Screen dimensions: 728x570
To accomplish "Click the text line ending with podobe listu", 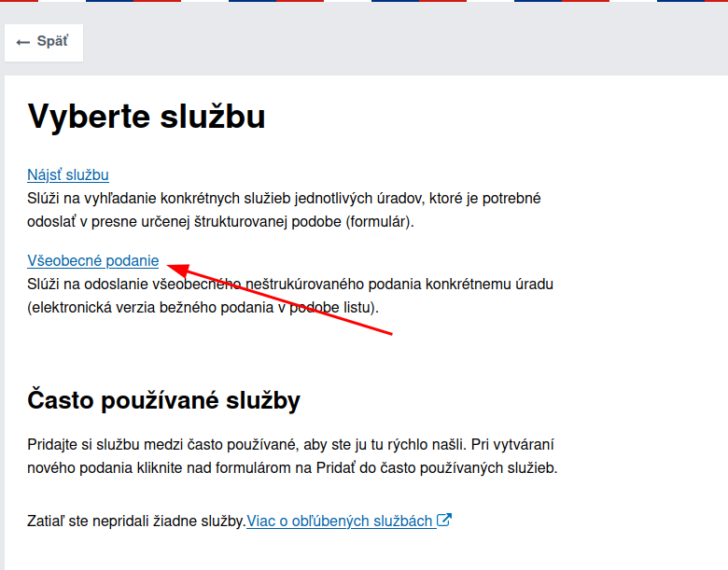I will click(x=203, y=307).
